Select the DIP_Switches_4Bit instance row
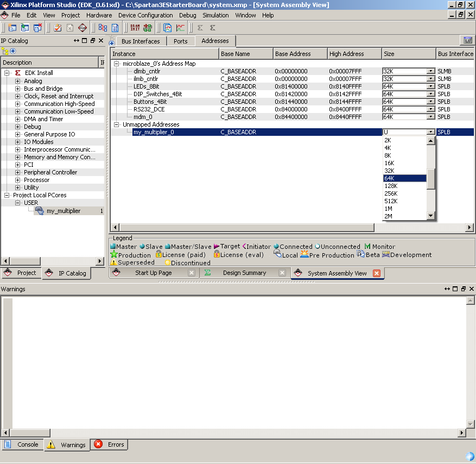 (x=158, y=94)
